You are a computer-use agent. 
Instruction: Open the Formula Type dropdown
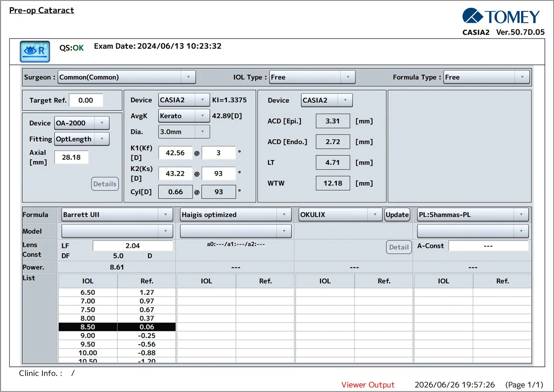coord(487,77)
